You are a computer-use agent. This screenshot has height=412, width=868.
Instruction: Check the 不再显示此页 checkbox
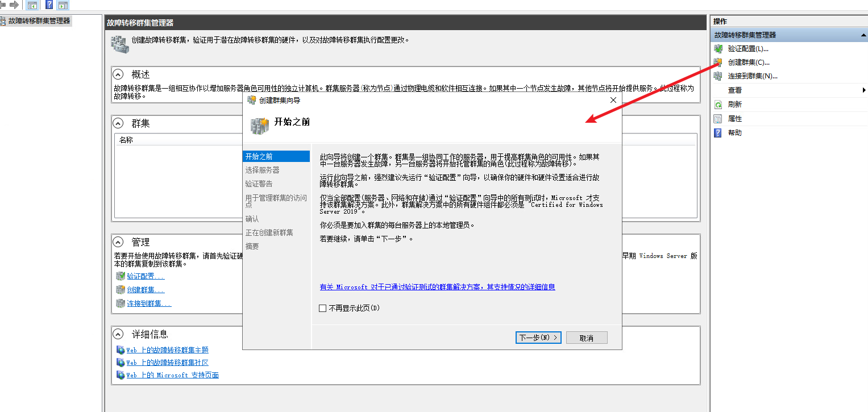(323, 308)
